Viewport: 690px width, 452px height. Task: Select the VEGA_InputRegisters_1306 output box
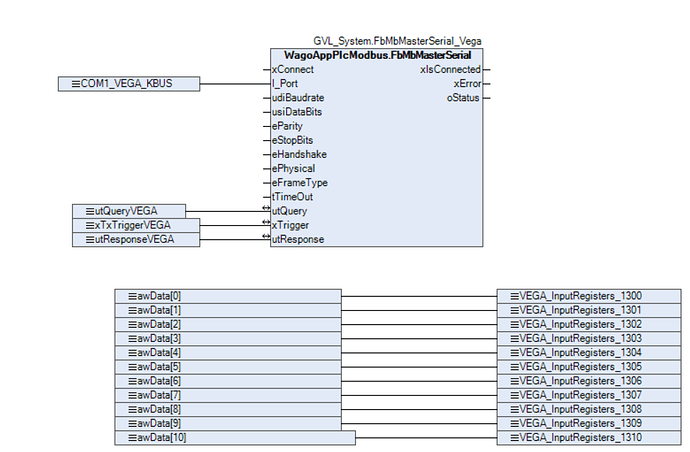[x=589, y=381]
